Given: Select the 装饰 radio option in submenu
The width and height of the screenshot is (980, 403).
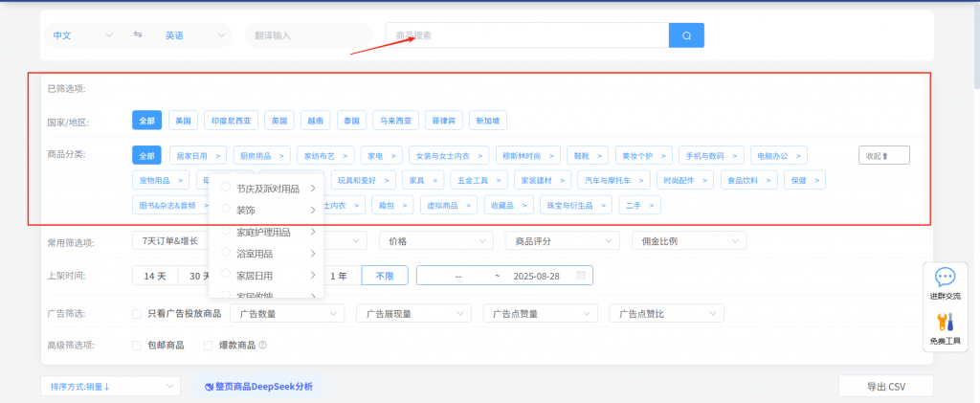Looking at the screenshot, I should point(226,209).
